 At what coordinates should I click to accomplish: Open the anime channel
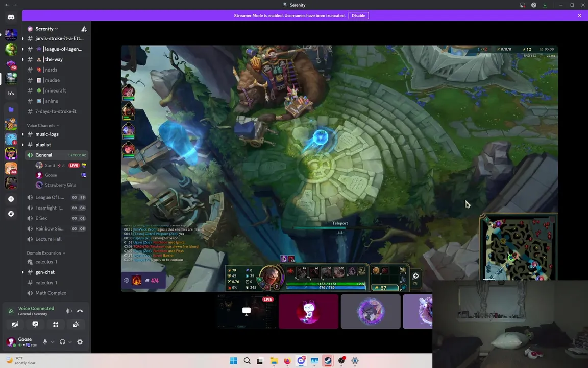click(x=56, y=101)
